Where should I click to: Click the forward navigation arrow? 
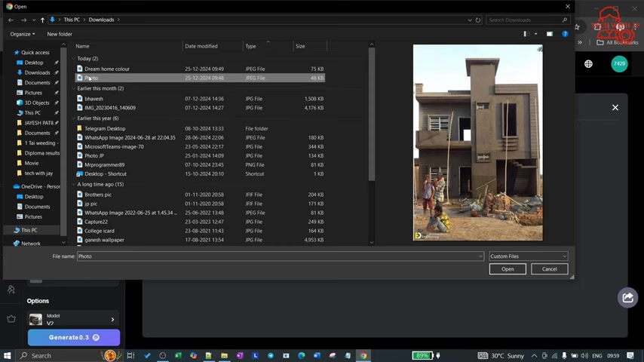[23, 20]
